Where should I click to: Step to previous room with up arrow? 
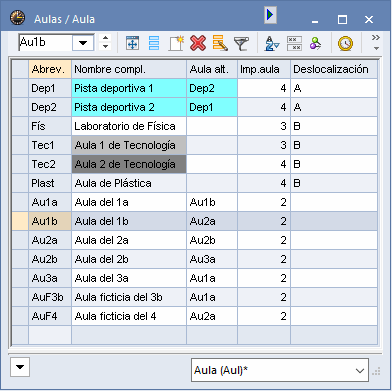click(105, 38)
